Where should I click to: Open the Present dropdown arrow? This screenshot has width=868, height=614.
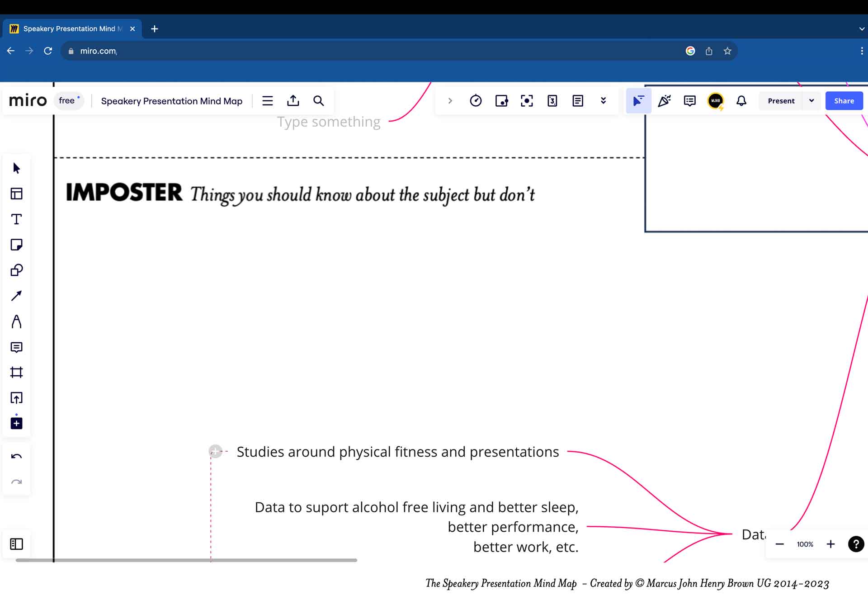pyautogui.click(x=811, y=100)
